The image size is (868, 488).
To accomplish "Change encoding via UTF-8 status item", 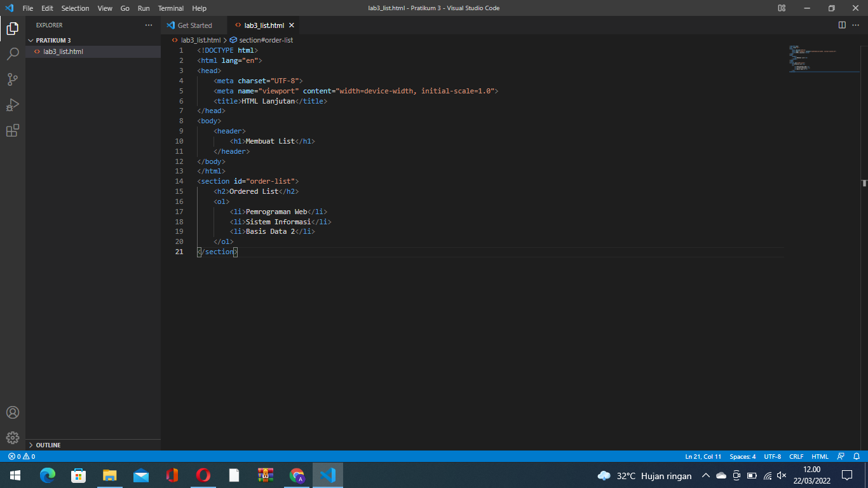I will click(x=773, y=456).
